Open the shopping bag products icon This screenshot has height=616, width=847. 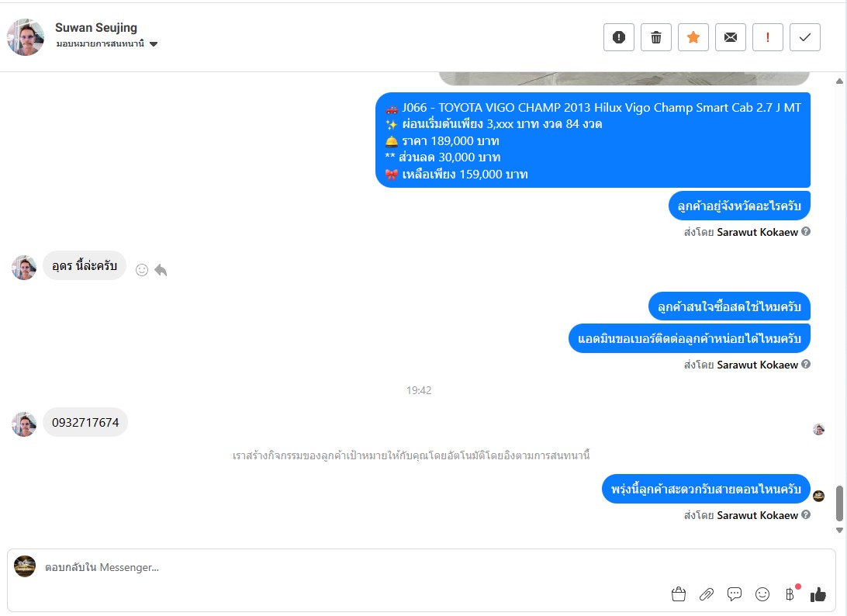pyautogui.click(x=679, y=594)
